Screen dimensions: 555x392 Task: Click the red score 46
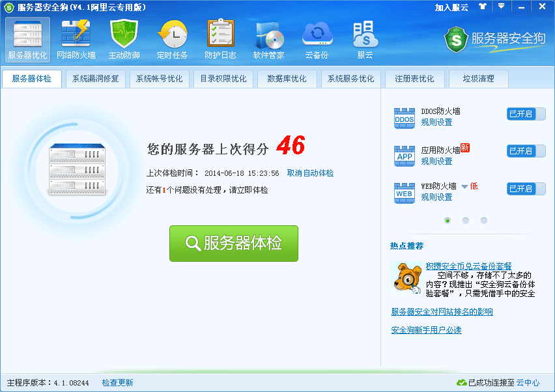(x=291, y=145)
